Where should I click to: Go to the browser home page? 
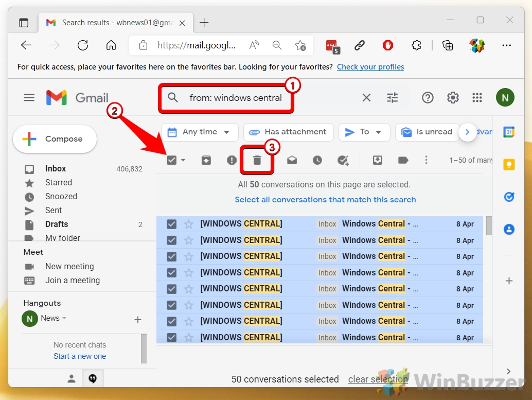click(111, 45)
